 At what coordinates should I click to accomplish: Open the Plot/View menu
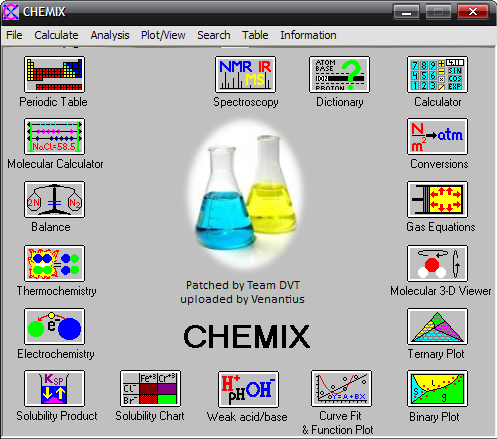pyautogui.click(x=163, y=35)
